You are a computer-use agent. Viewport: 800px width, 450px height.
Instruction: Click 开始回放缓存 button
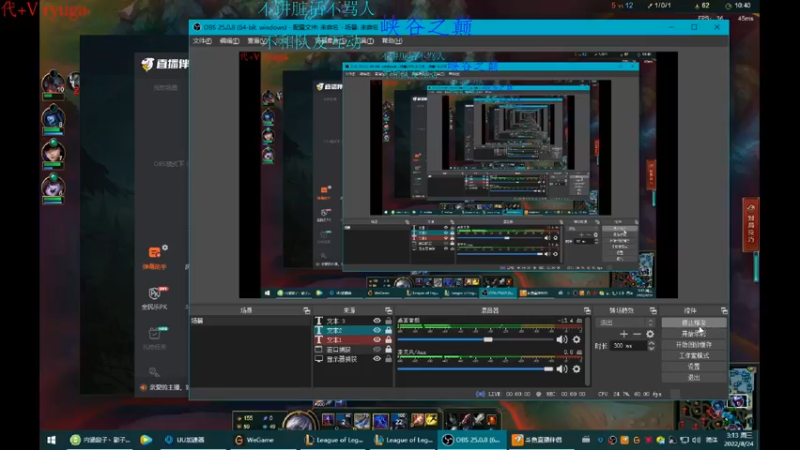(693, 345)
